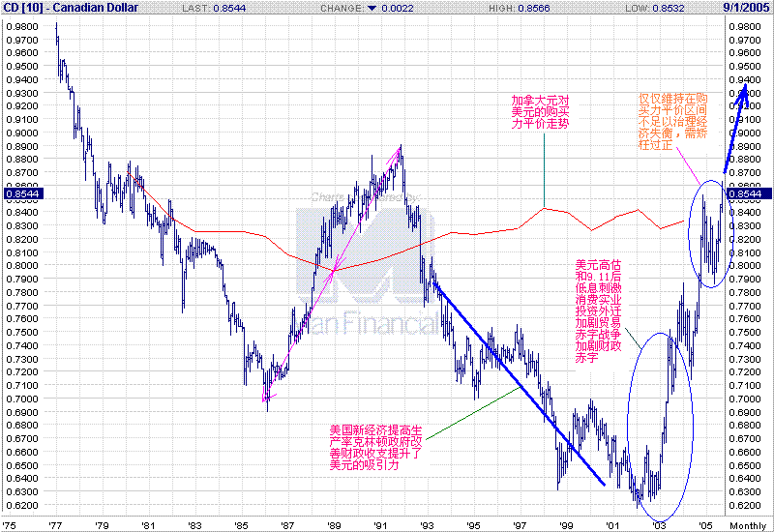Click the 'Monthly' timeframe label

748,525
